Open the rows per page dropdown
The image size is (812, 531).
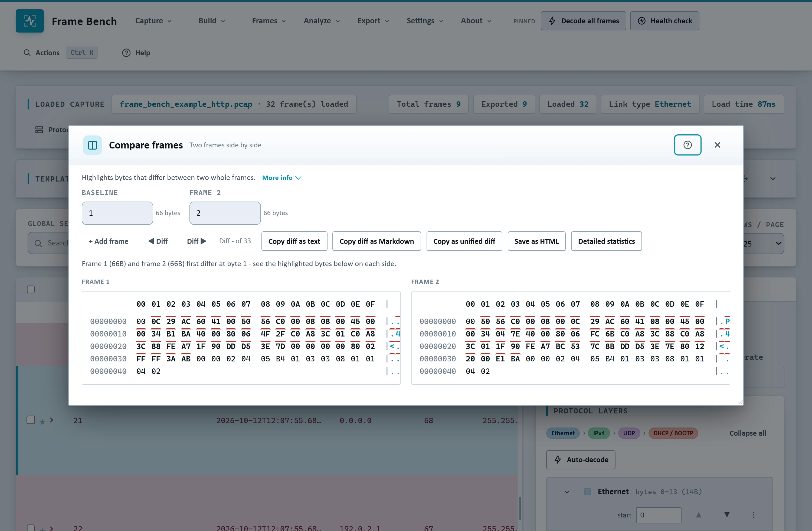coord(764,244)
